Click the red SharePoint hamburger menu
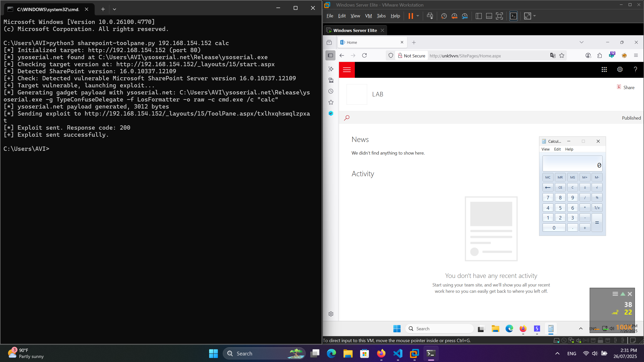644x362 pixels. (x=347, y=70)
